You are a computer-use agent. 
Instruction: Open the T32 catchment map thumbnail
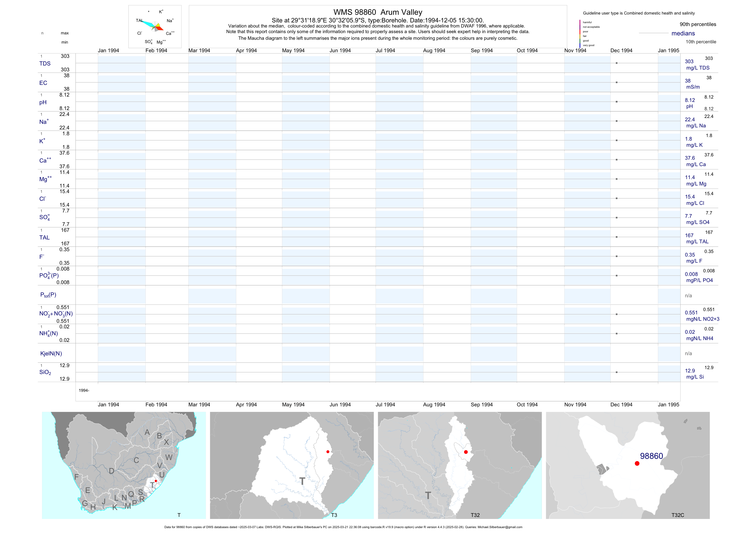[x=460, y=465]
